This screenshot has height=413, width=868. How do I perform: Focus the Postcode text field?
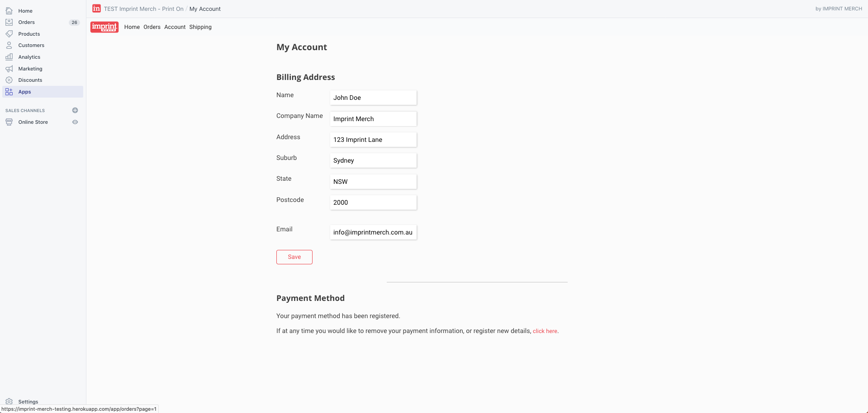tap(373, 202)
